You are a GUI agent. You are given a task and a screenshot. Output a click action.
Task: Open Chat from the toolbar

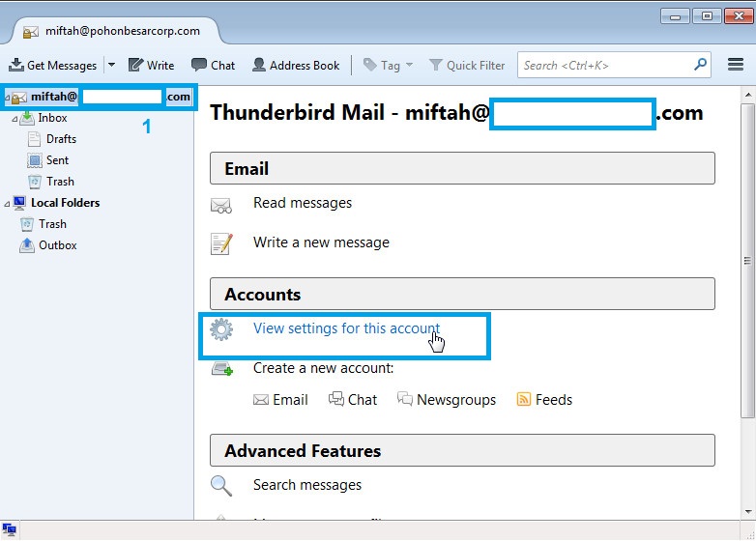[213, 65]
